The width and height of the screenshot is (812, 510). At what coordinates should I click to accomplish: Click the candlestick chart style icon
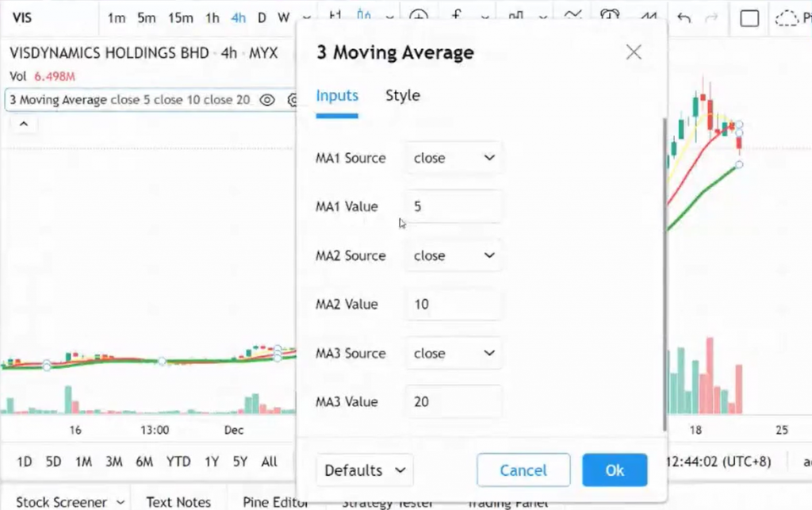click(364, 17)
